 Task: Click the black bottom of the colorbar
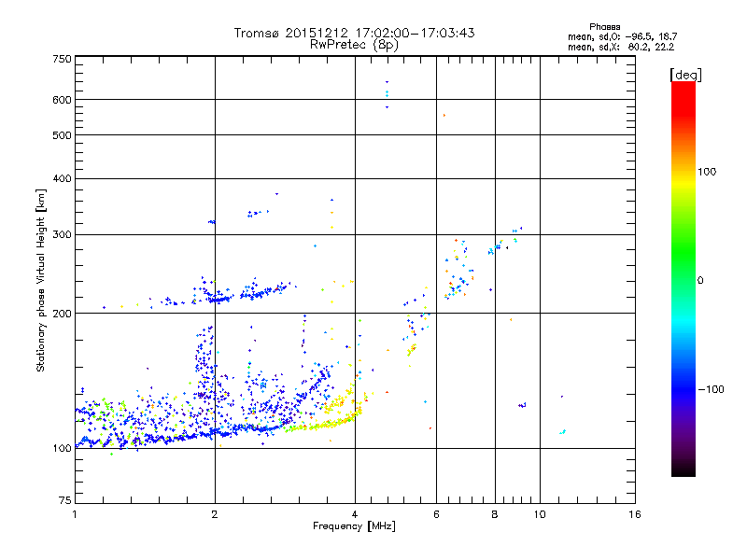pyautogui.click(x=684, y=469)
